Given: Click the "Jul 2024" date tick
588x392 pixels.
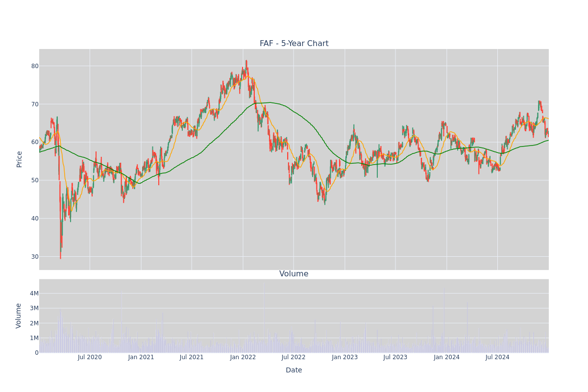Looking at the screenshot, I should pyautogui.click(x=497, y=357).
